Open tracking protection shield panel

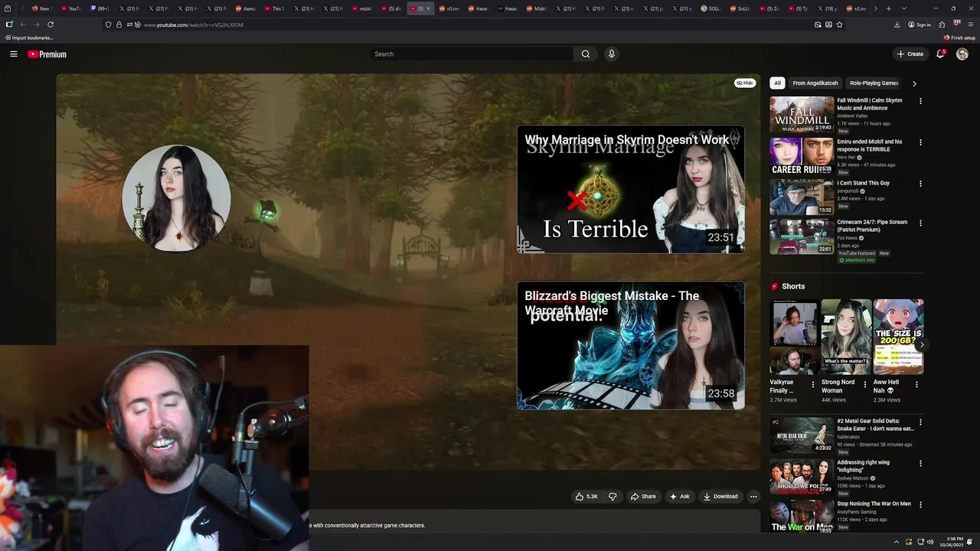point(108,24)
